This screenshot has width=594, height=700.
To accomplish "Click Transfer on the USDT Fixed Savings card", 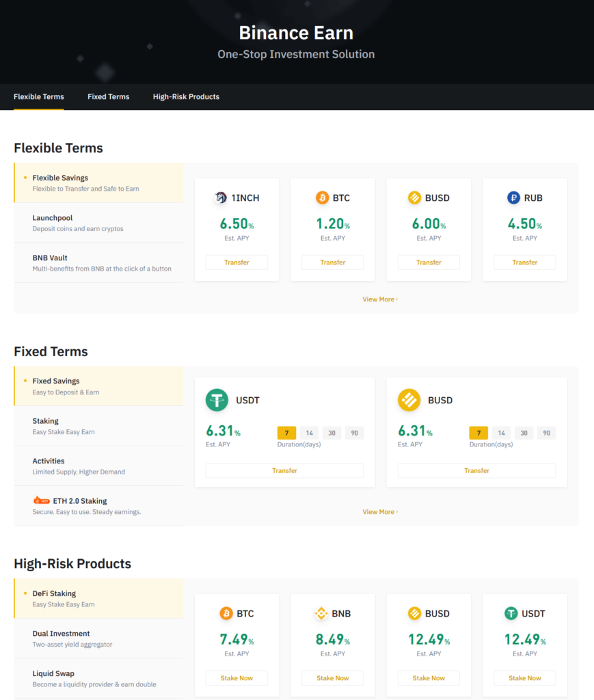I will [285, 470].
